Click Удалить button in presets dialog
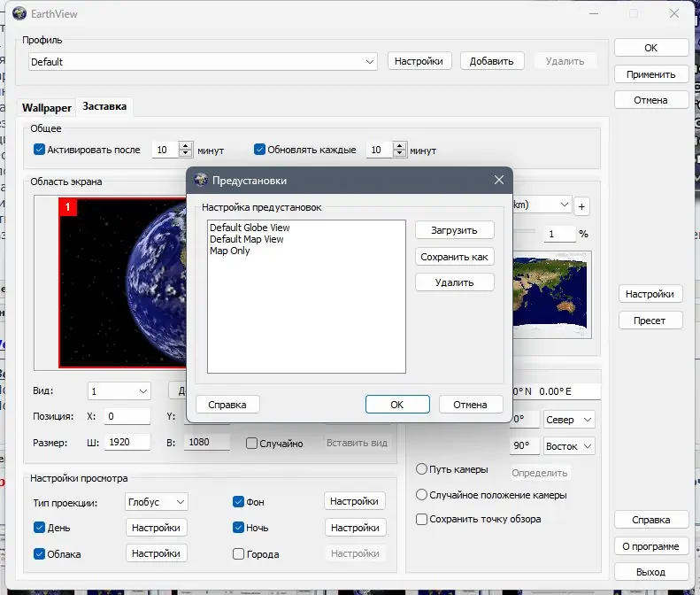The height and width of the screenshot is (595, 700). click(x=455, y=282)
